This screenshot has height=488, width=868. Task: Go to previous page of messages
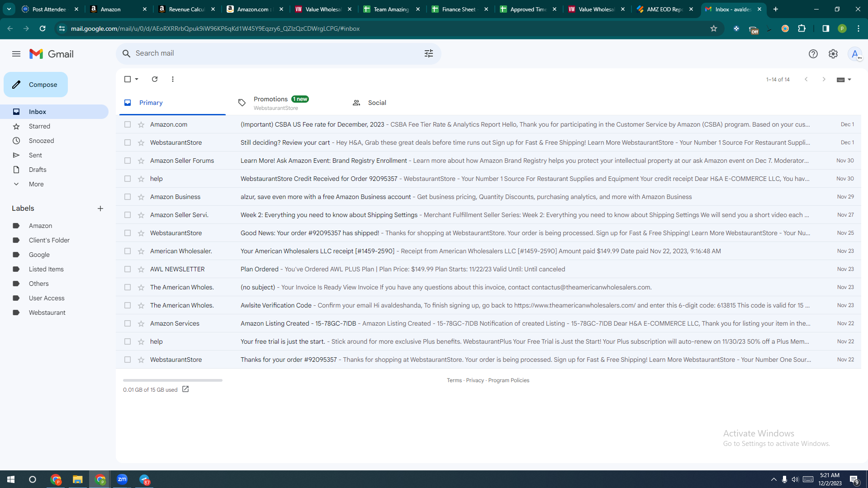806,79
